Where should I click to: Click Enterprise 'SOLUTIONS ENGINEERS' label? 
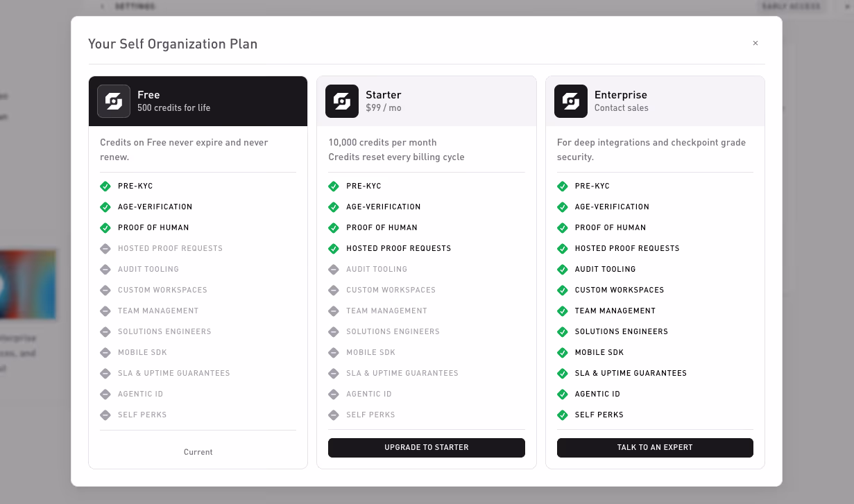[622, 331]
